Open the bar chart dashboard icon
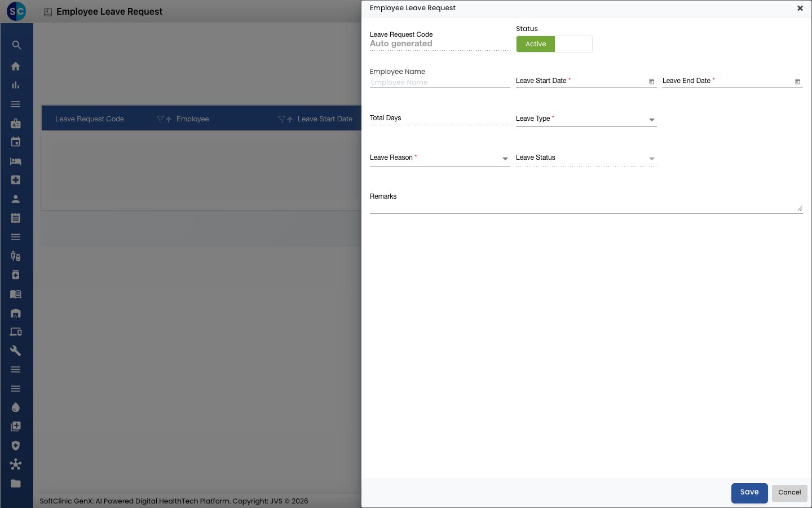The image size is (812, 508). (16, 85)
